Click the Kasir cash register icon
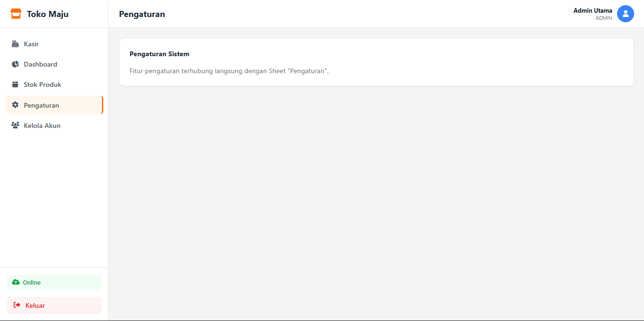Screen dimensions: 644x321 (15, 44)
